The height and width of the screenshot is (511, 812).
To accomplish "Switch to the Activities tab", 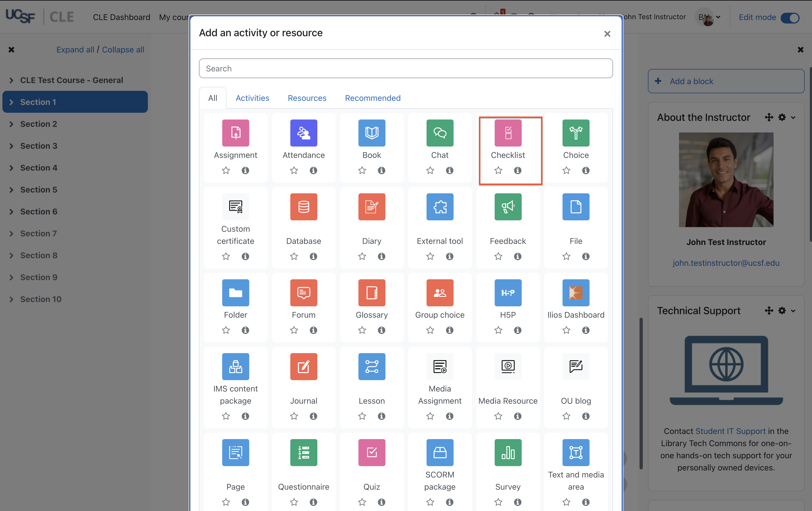I will [x=252, y=98].
